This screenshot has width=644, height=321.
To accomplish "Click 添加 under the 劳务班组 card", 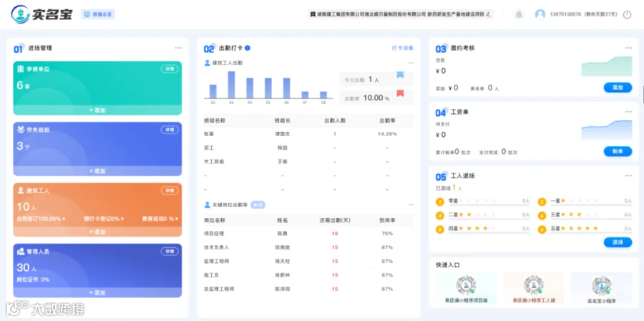I will pos(97,171).
